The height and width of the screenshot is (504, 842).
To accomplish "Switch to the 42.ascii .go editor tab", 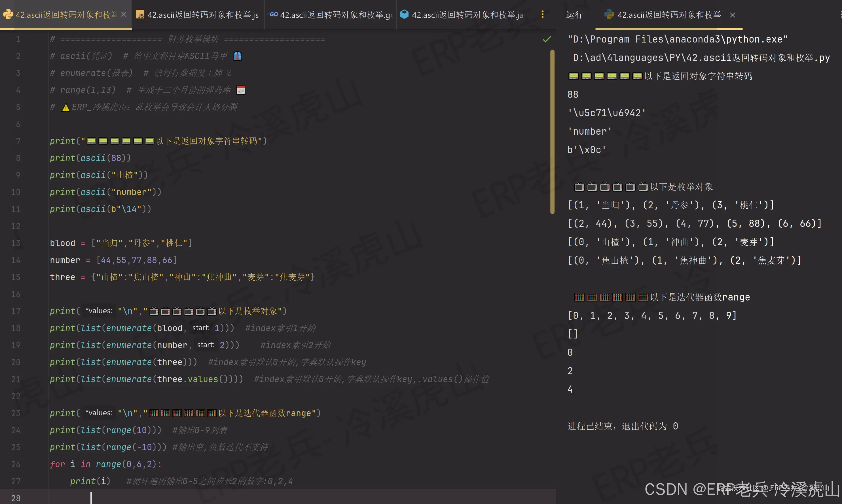I will pos(330,15).
